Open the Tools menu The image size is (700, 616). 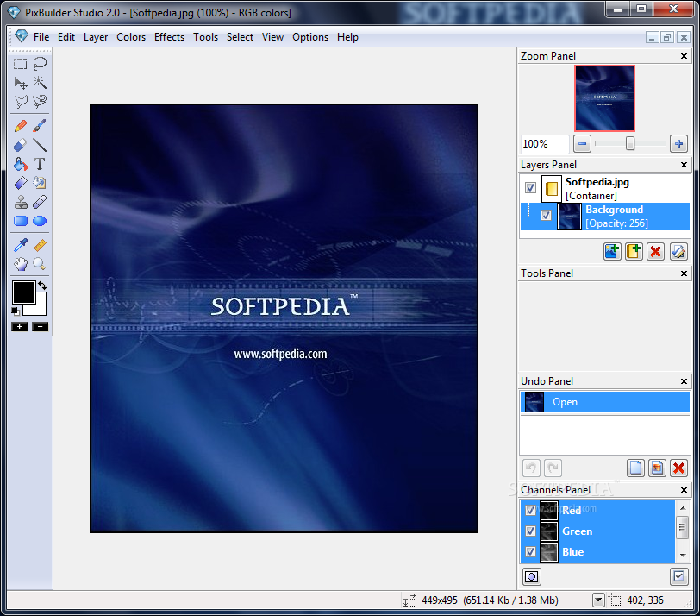(x=205, y=37)
